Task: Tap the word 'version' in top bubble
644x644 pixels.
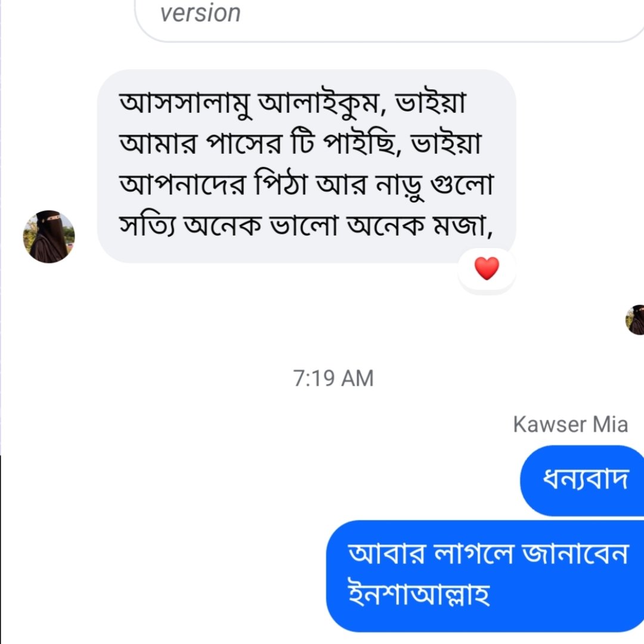Action: (x=200, y=13)
